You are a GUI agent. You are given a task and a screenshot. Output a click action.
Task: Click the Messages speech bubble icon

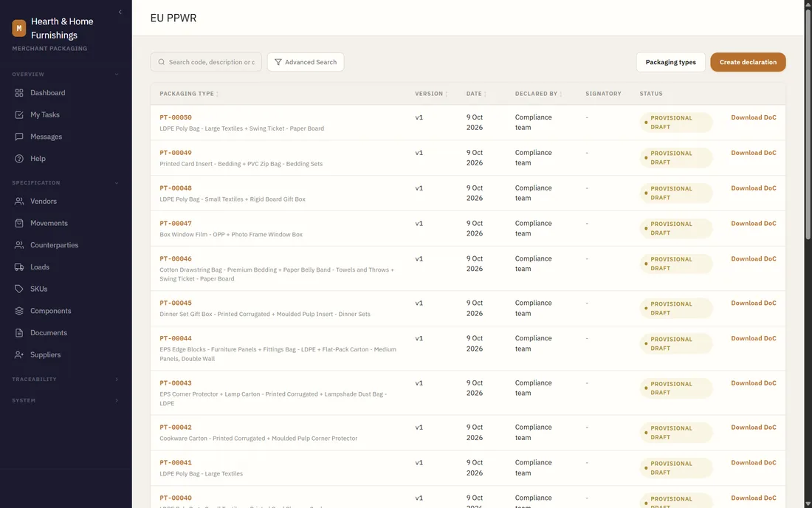(19, 137)
